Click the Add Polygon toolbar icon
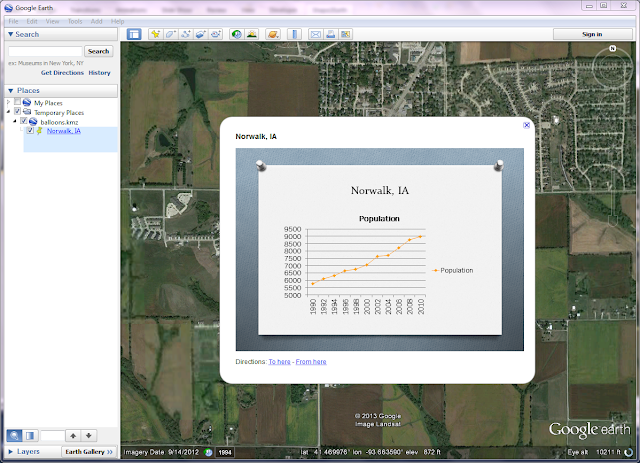Screen dimensions: 640x463 pyautogui.click(x=170, y=34)
